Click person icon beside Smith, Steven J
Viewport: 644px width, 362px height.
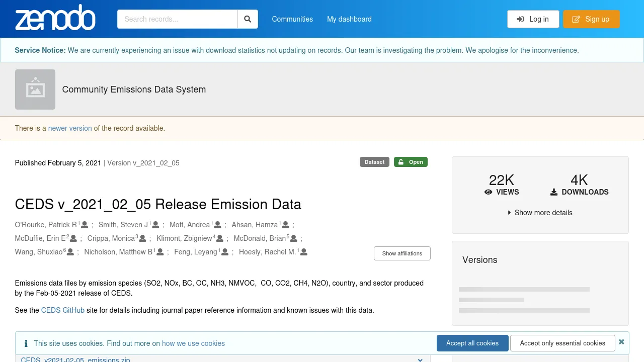coord(156,225)
